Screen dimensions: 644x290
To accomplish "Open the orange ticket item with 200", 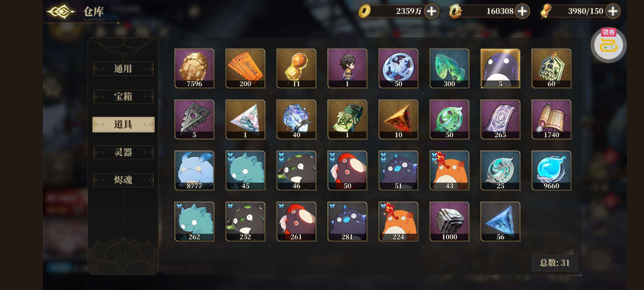I will [x=245, y=68].
